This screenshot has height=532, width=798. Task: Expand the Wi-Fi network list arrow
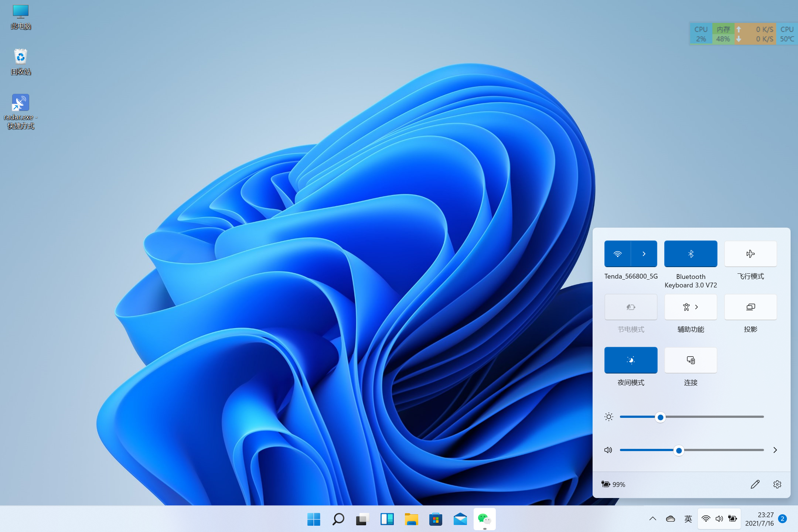tap(644, 254)
